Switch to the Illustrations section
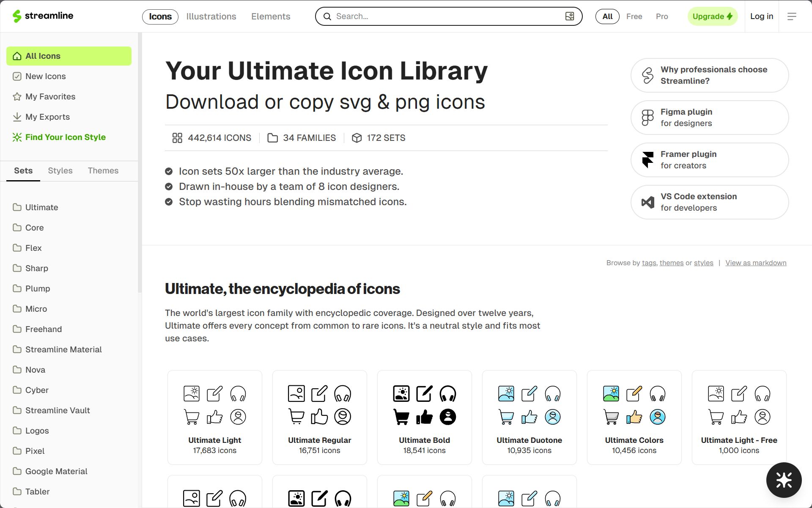Screen dimensions: 812x508 [x=211, y=16]
